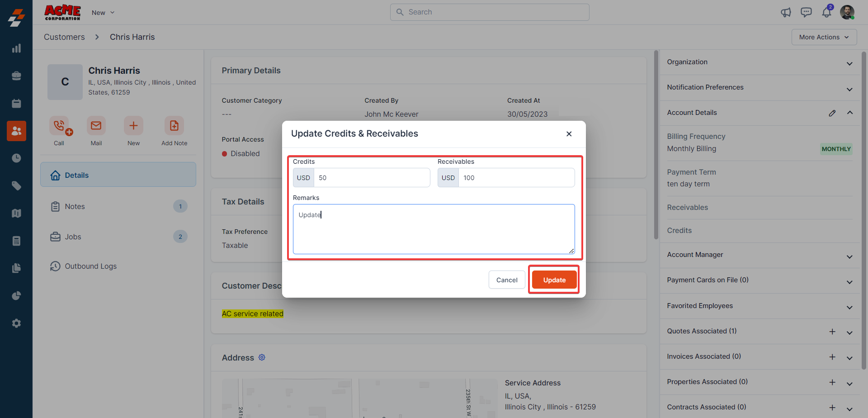
Task: Click the Credits amount input field
Action: click(372, 178)
